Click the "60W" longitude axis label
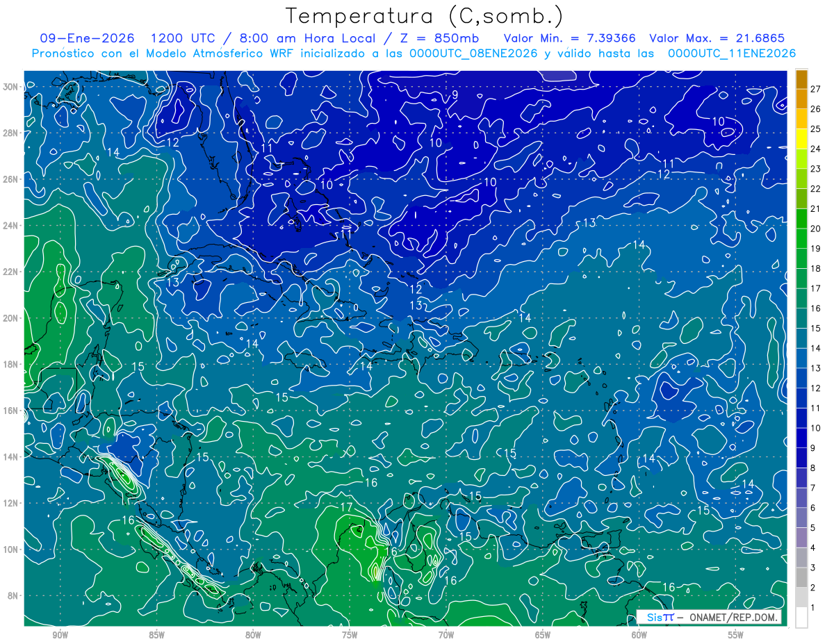Image resolution: width=834 pixels, height=644 pixels. [x=639, y=635]
